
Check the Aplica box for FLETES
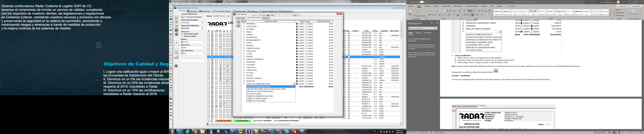pyautogui.click(x=244, y=43)
